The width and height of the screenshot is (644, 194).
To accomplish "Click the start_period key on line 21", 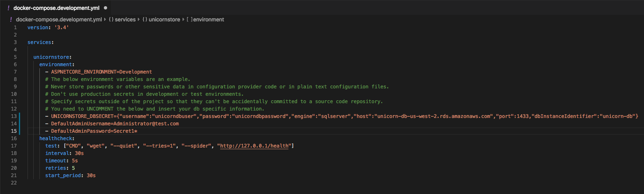I will tap(63, 176).
